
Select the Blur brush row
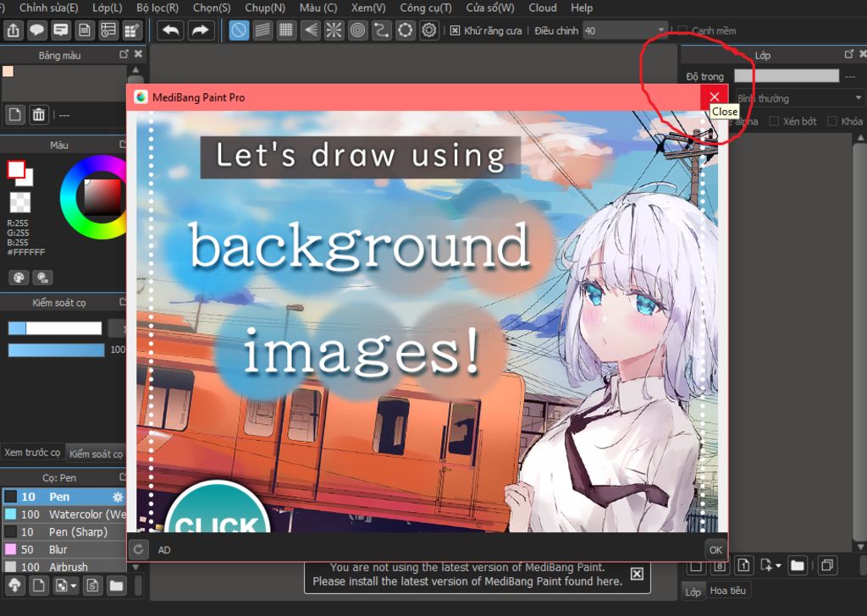tap(64, 550)
